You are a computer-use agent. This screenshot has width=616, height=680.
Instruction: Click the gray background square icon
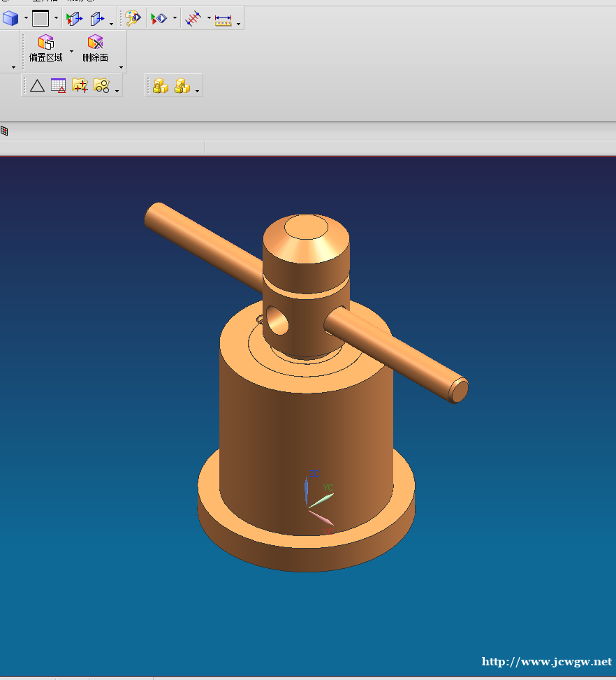pyautogui.click(x=41, y=19)
